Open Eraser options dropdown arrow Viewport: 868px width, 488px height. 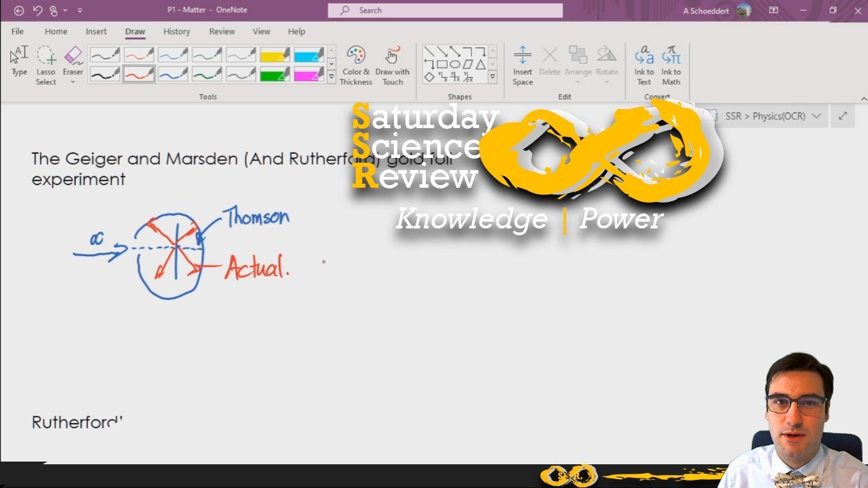(x=73, y=82)
